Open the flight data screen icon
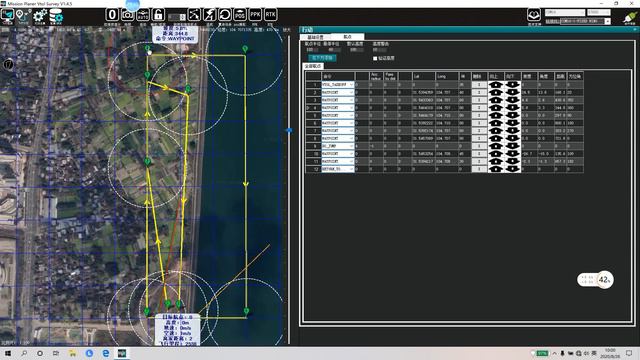Screen dimensions: 640x360 coord(7,16)
